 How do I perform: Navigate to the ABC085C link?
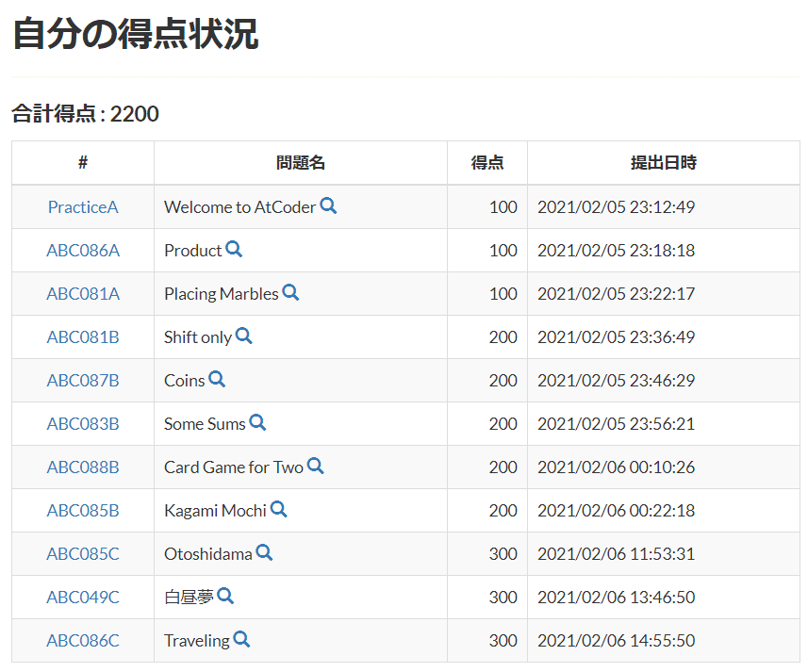[x=83, y=554]
